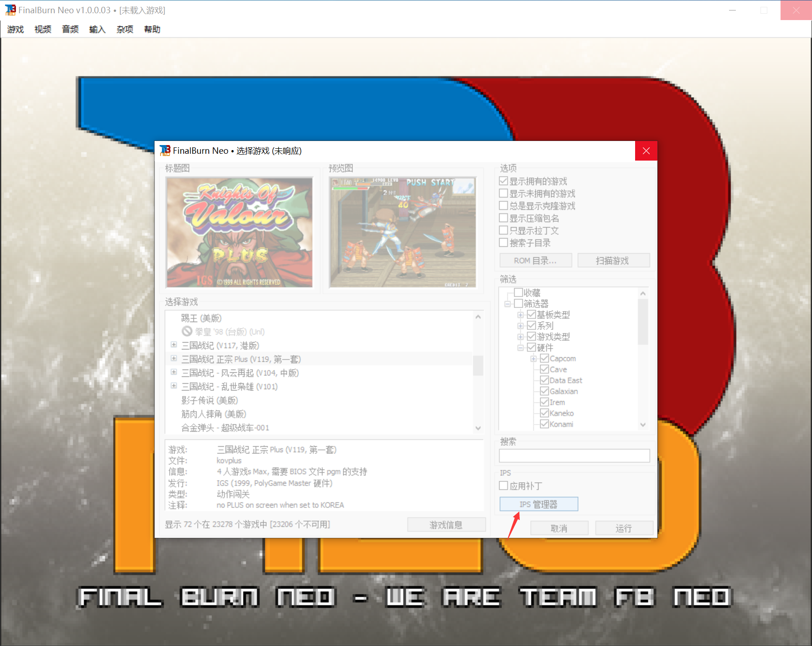Screen dimensions: 812x646
Task: Expand 三国战纪 正宗 Plus clones
Action: click(x=174, y=358)
